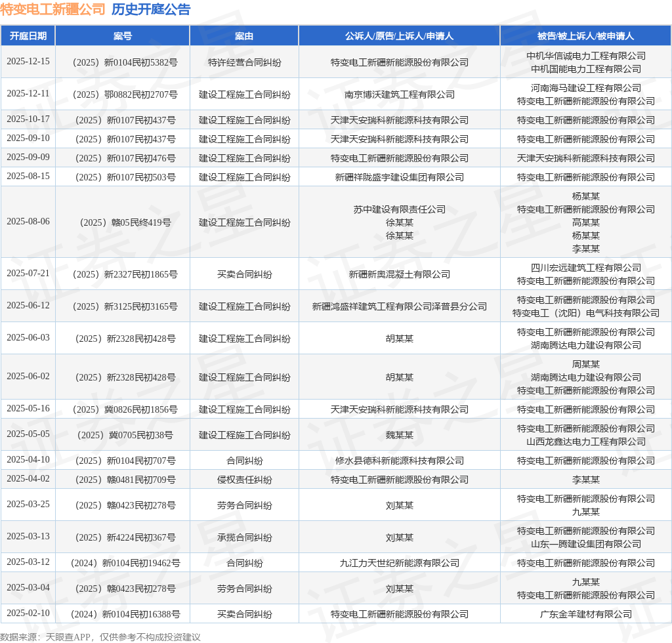This screenshot has width=672, height=643.
Task: Select the 公诉人/原告/上诉人/申请人 column header
Action: [x=400, y=36]
